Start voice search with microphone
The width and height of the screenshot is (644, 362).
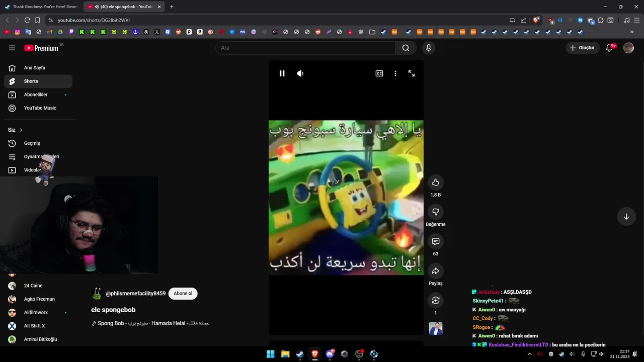point(429,48)
